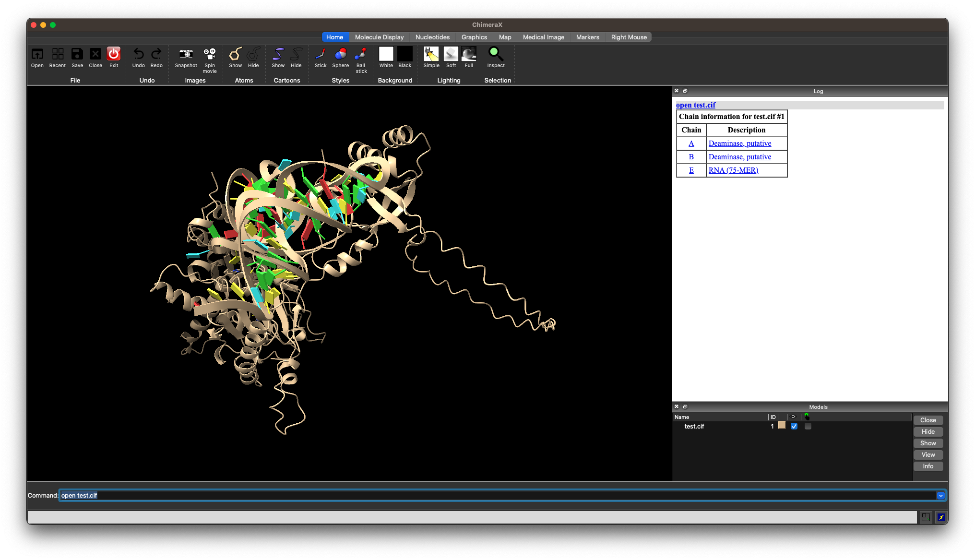Select the Ball stick style icon
This screenshot has height=560, width=975.
tap(361, 54)
